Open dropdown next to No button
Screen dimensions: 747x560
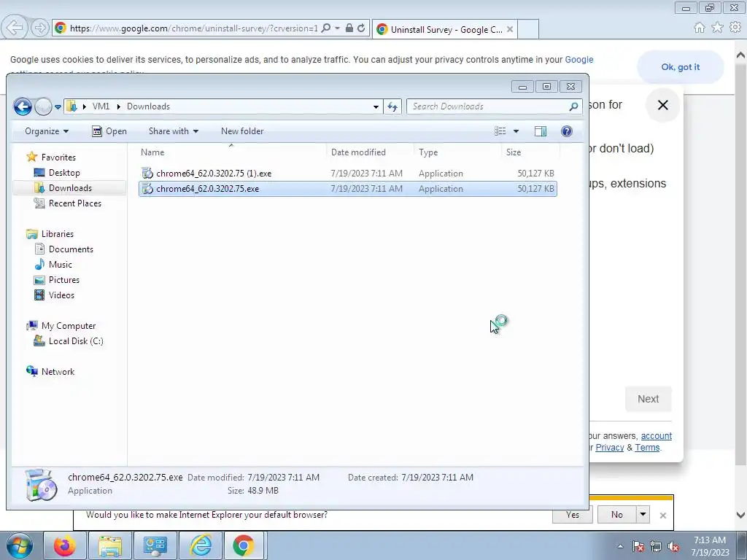click(643, 515)
